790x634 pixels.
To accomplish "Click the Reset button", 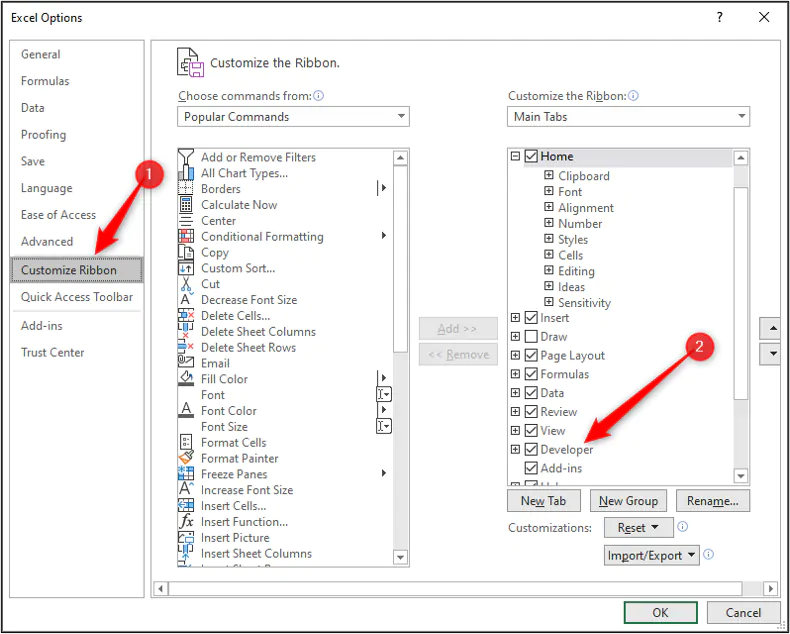I will click(638, 528).
